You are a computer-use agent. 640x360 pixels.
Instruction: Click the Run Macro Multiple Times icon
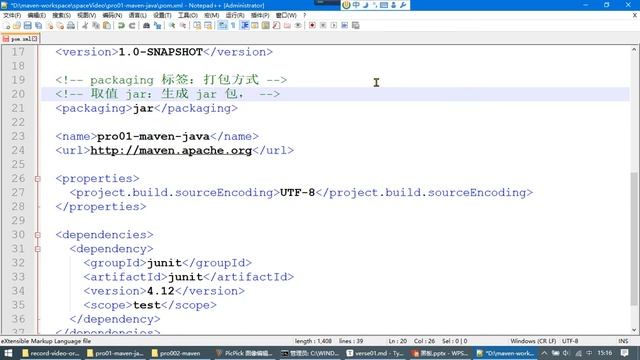click(x=344, y=25)
